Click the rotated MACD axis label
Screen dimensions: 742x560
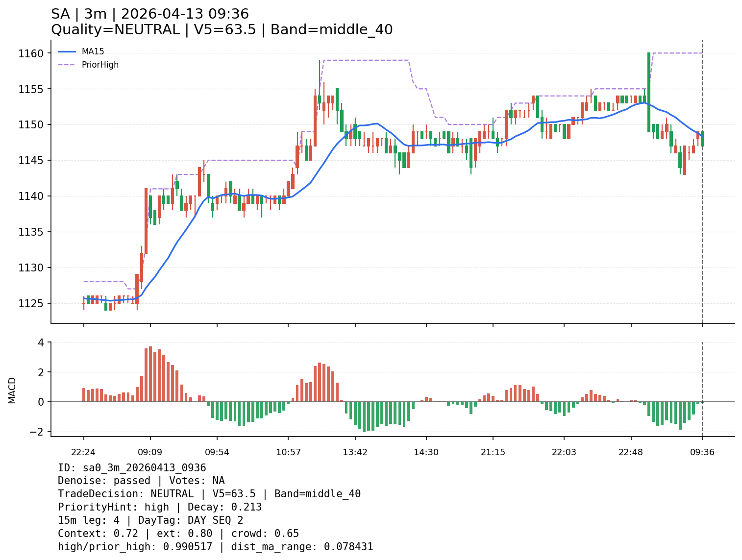point(12,390)
